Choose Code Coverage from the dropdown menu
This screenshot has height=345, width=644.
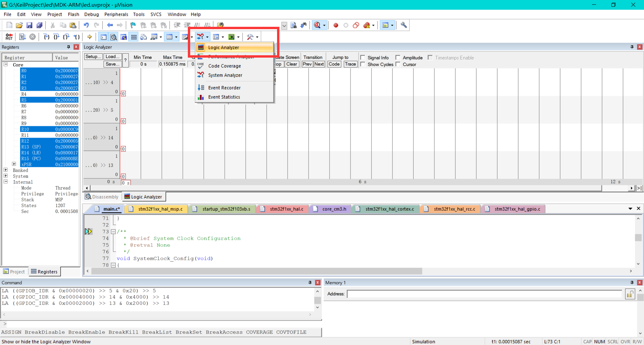click(235, 66)
